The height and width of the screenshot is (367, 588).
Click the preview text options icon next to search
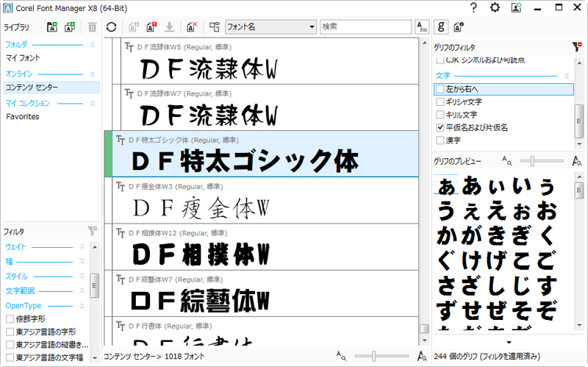pyautogui.click(x=422, y=27)
